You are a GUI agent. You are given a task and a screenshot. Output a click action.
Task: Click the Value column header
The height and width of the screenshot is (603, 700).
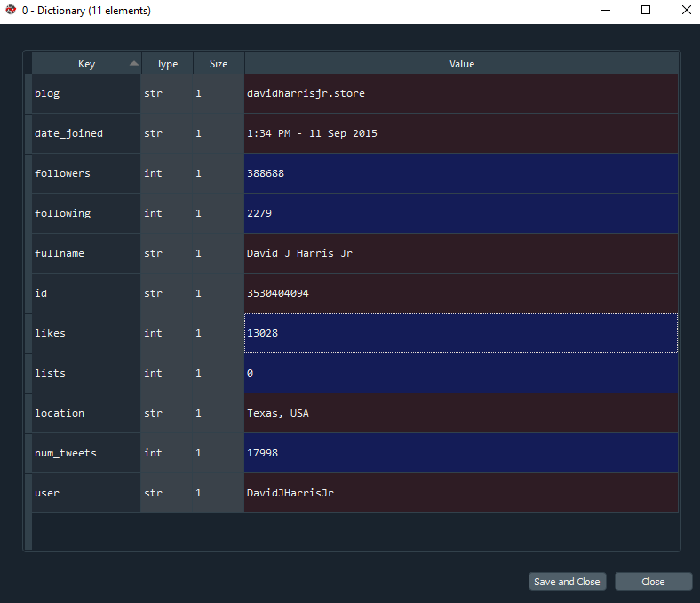pos(462,63)
